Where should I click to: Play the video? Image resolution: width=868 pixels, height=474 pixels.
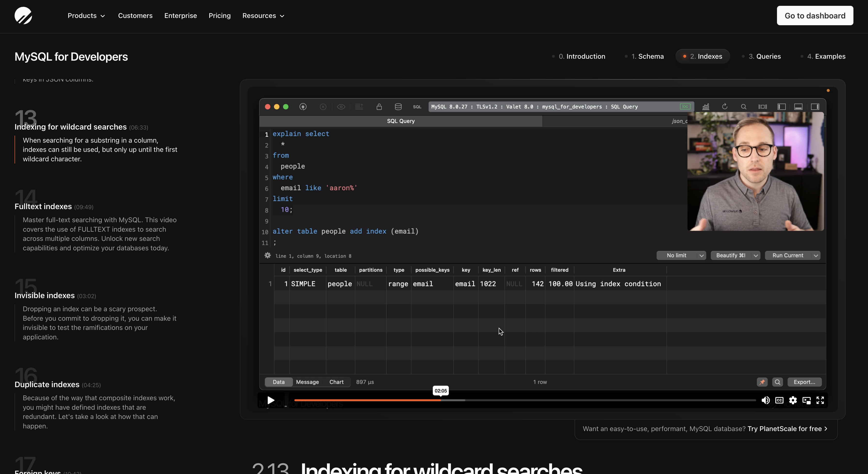click(x=271, y=400)
